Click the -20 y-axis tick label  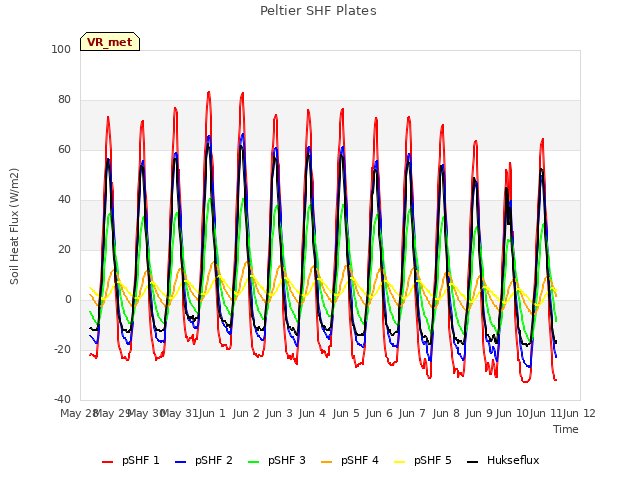click(62, 350)
